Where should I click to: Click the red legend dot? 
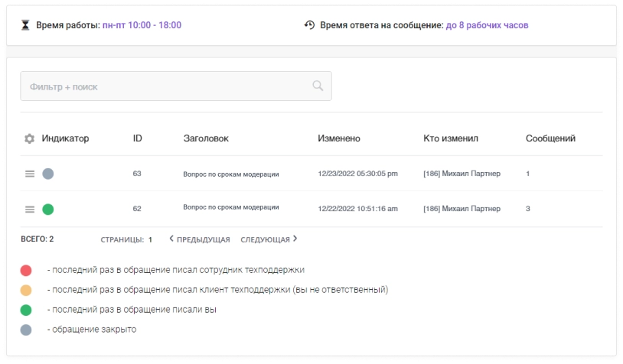coord(26,270)
